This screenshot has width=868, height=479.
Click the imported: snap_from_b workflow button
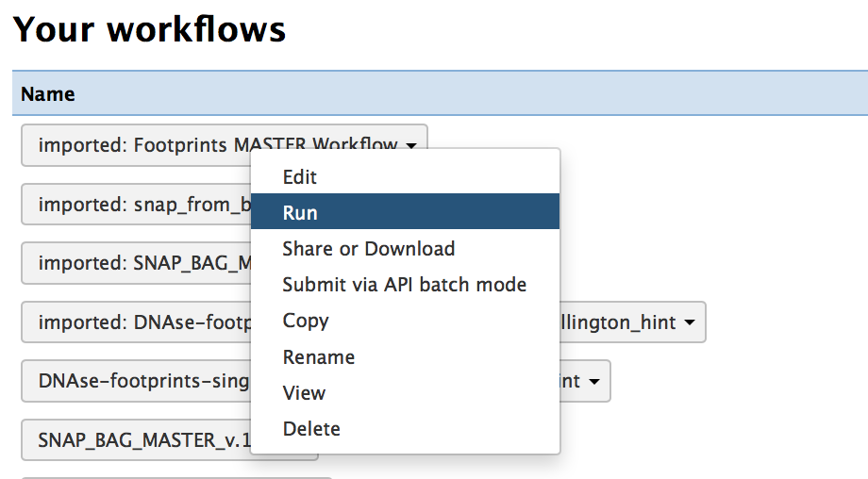pos(136,205)
